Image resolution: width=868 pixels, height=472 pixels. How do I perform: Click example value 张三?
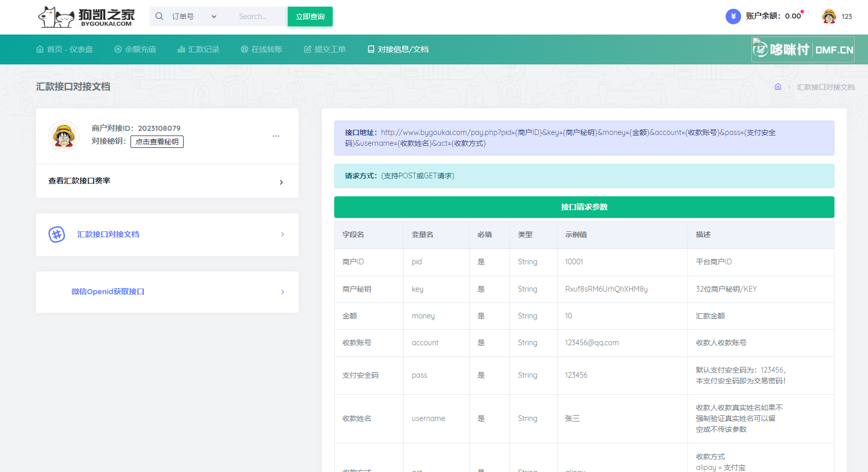click(x=572, y=418)
